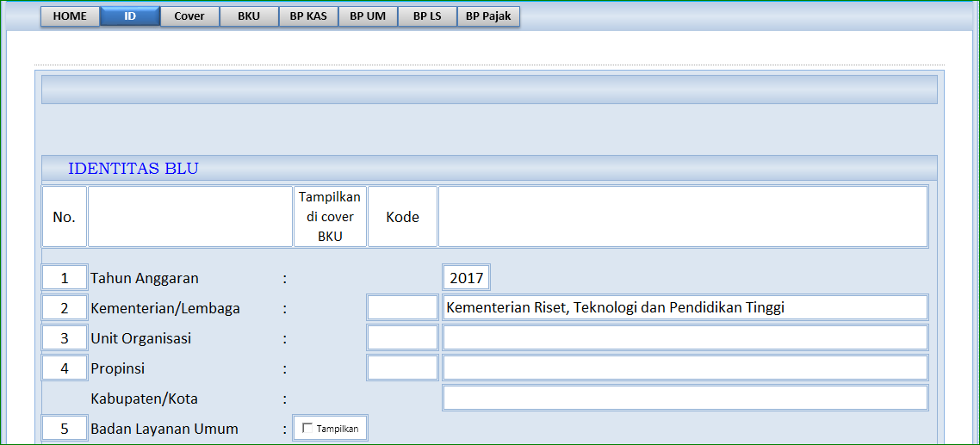Image resolution: width=980 pixels, height=445 pixels.
Task: Edit the Kementerian Riset, Teknologi name field
Action: click(x=685, y=307)
